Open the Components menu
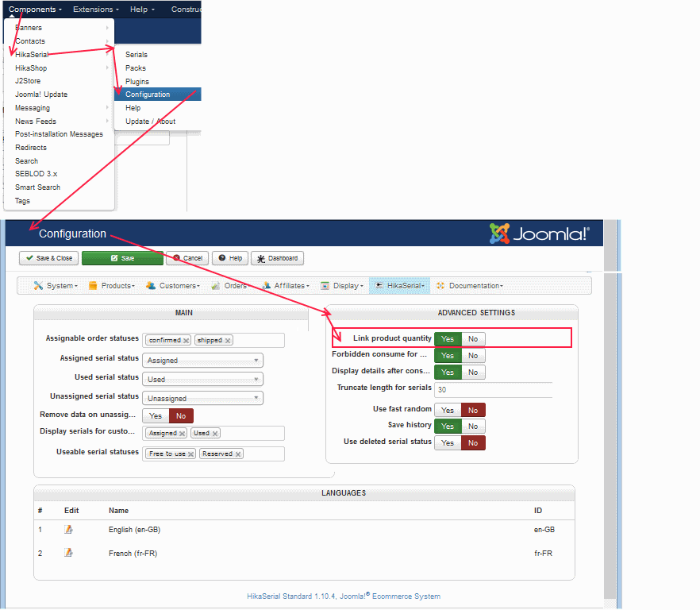 click(35, 10)
